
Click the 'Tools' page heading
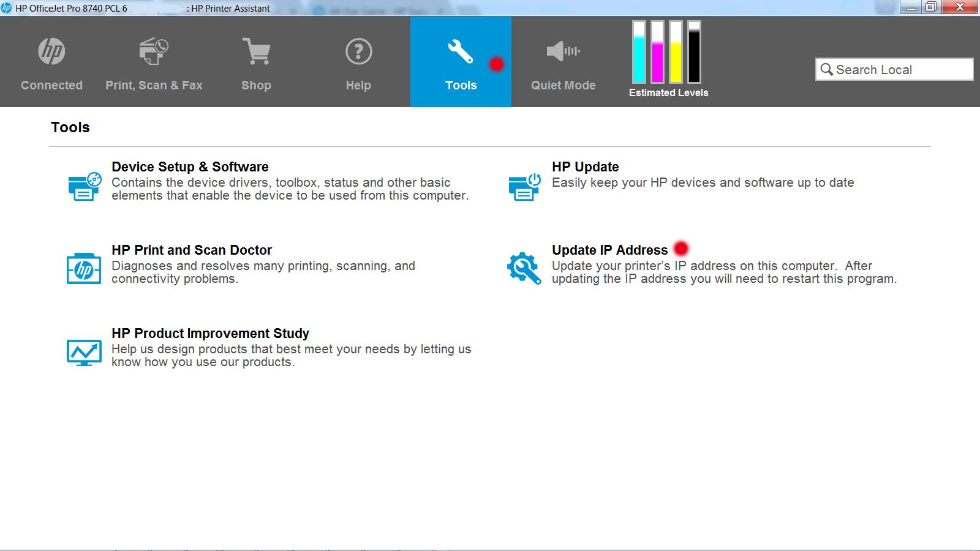click(x=70, y=127)
